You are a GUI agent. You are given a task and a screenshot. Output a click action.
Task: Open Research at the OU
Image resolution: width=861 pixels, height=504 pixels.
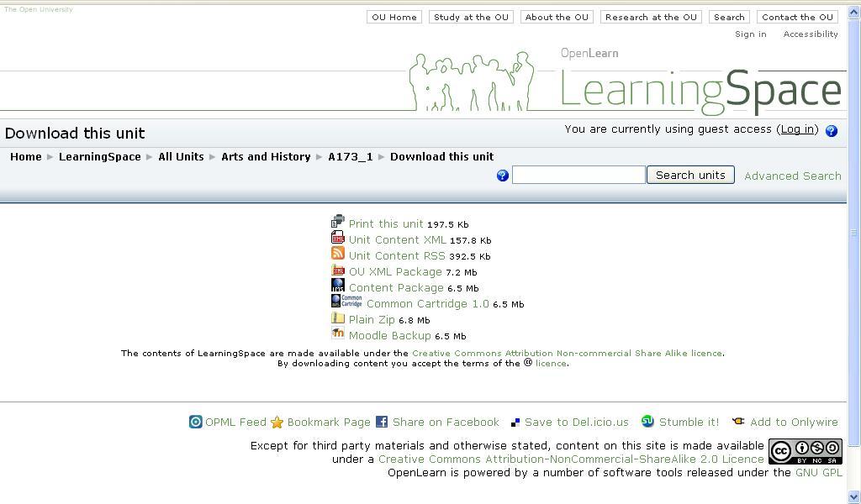point(651,17)
